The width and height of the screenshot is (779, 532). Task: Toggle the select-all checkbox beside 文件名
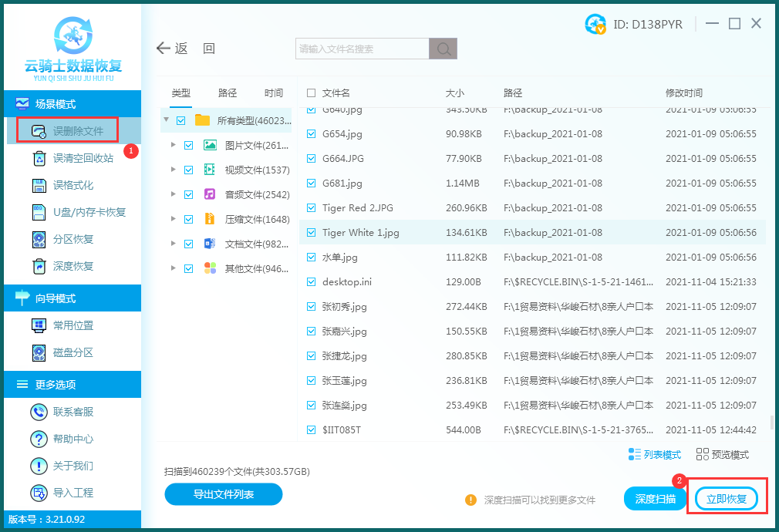point(311,93)
